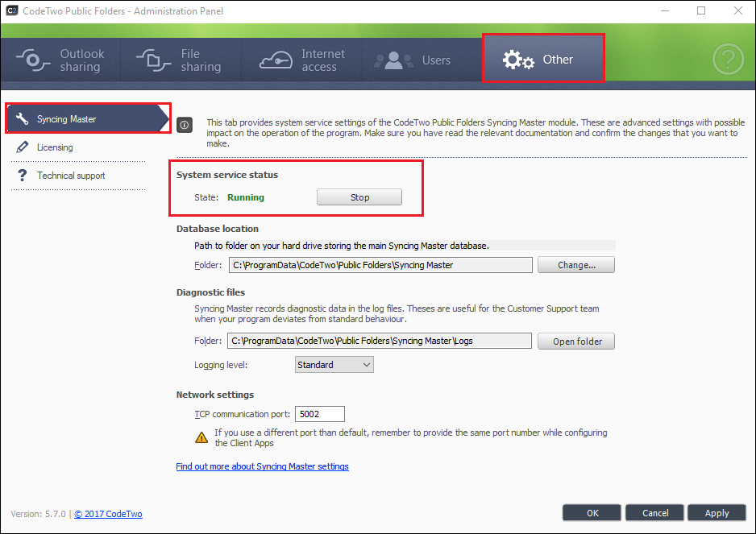Click the info icon next to the description
Viewport: 756px width, 534px height.
[184, 125]
